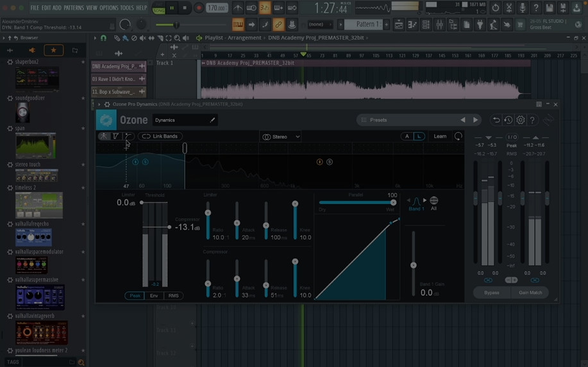Click the Ozone reset circular arrow next to Learn
The image size is (588, 367).
(x=458, y=136)
